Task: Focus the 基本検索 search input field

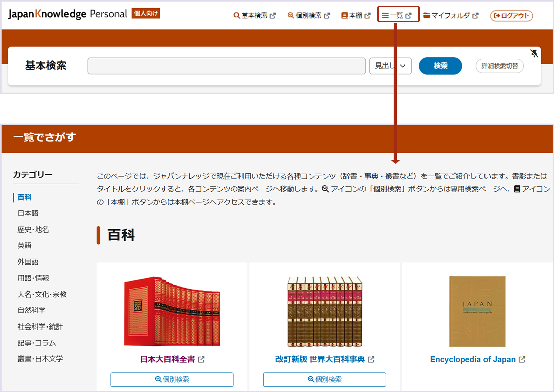Action: click(227, 66)
